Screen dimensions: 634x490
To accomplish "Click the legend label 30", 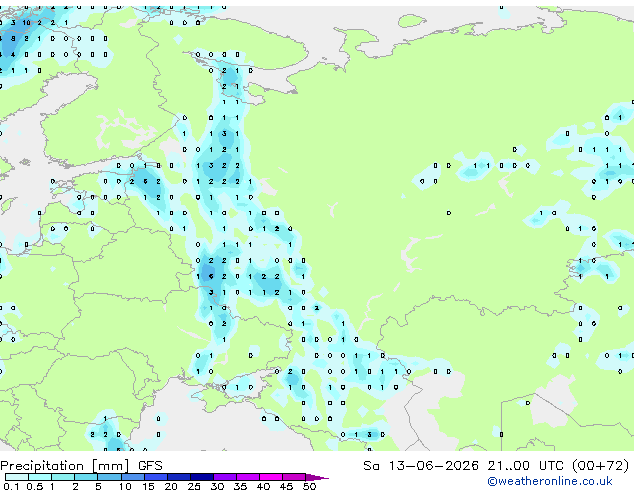I will (x=217, y=486).
